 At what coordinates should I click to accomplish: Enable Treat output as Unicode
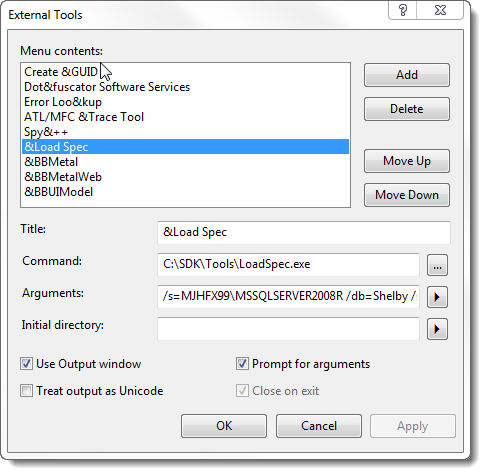26,391
